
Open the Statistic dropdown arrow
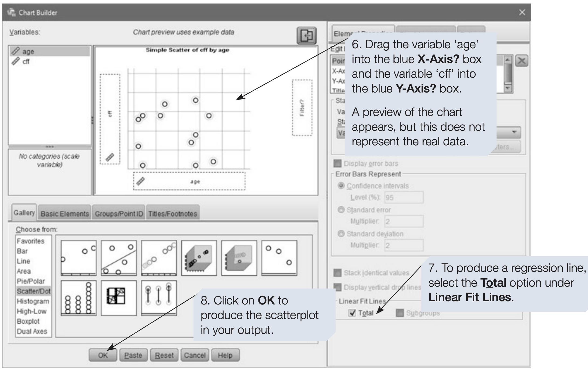[514, 132]
